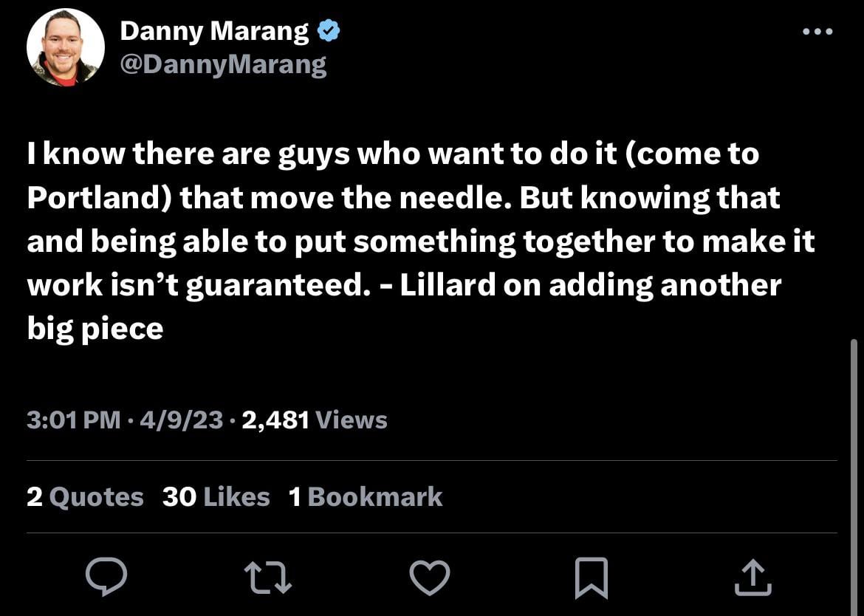The image size is (864, 616).
Task: View the 2 Quotes list
Action: [85, 497]
